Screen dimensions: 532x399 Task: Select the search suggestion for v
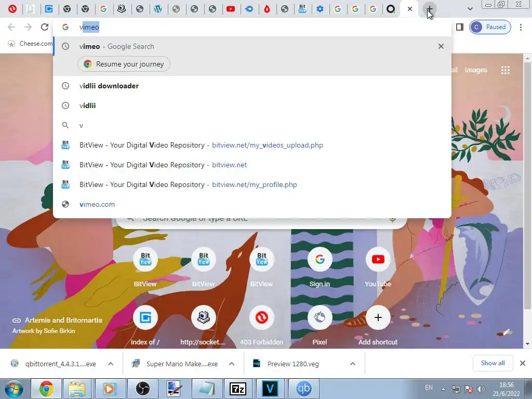click(x=252, y=126)
